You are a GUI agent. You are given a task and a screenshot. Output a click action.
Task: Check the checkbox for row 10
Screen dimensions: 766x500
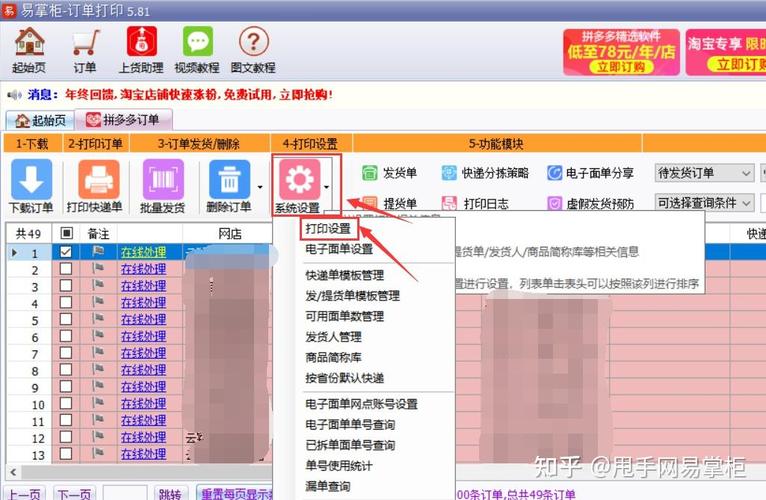(65, 403)
